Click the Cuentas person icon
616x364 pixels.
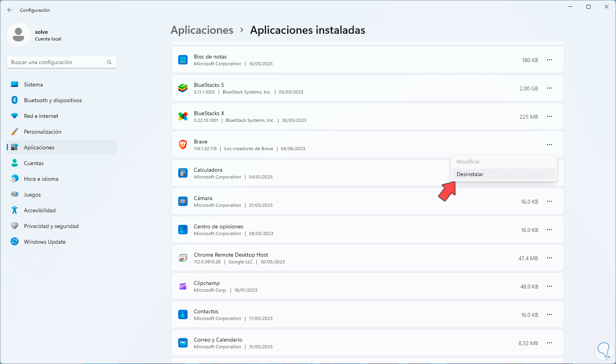(15, 163)
